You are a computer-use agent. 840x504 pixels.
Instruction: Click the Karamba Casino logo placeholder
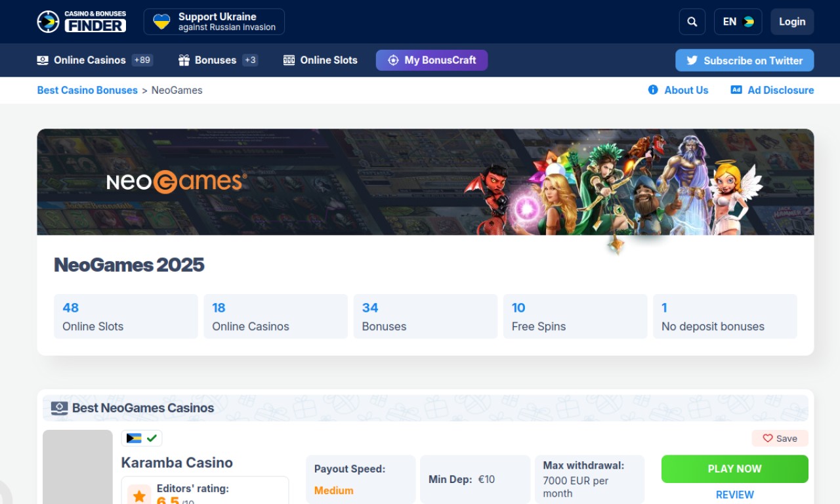tap(77, 467)
